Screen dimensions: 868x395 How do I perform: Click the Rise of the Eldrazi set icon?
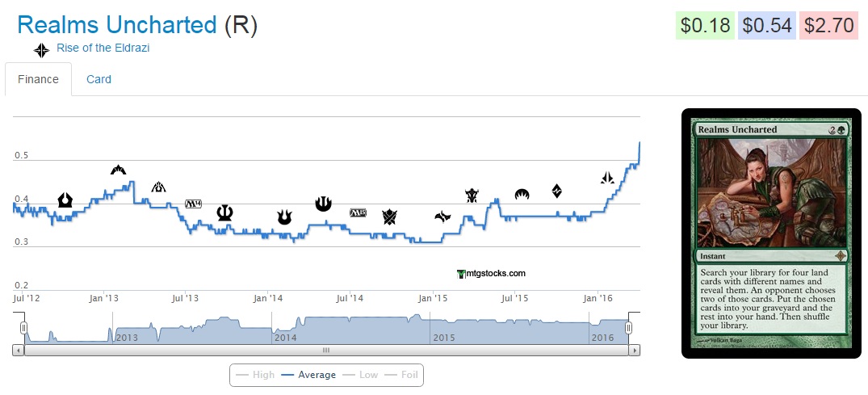pyautogui.click(x=41, y=50)
